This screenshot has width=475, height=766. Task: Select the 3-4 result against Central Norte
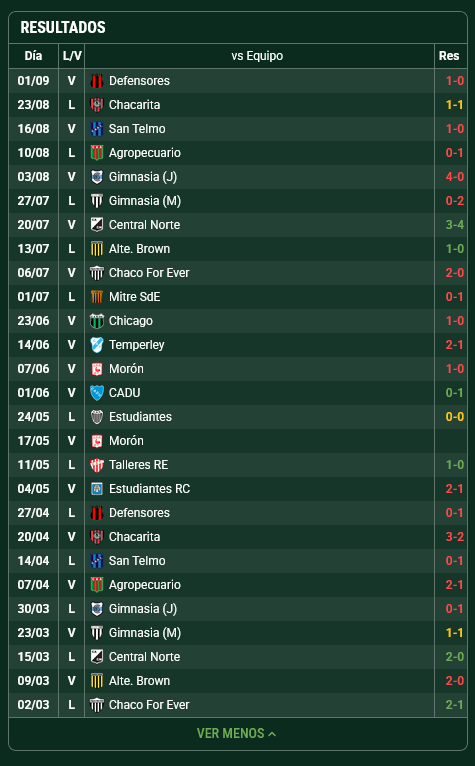tap(454, 225)
